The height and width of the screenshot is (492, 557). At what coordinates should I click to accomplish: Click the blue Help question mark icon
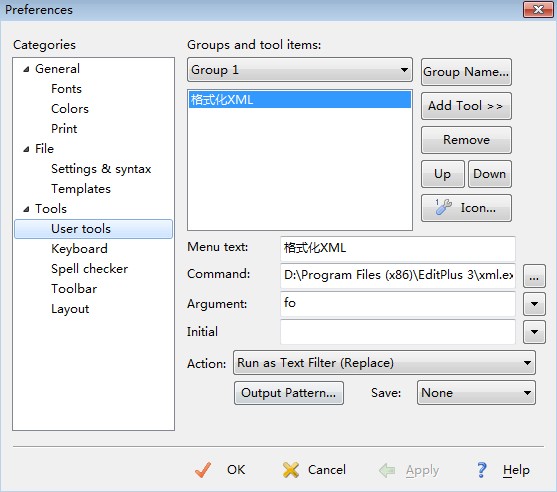point(482,470)
